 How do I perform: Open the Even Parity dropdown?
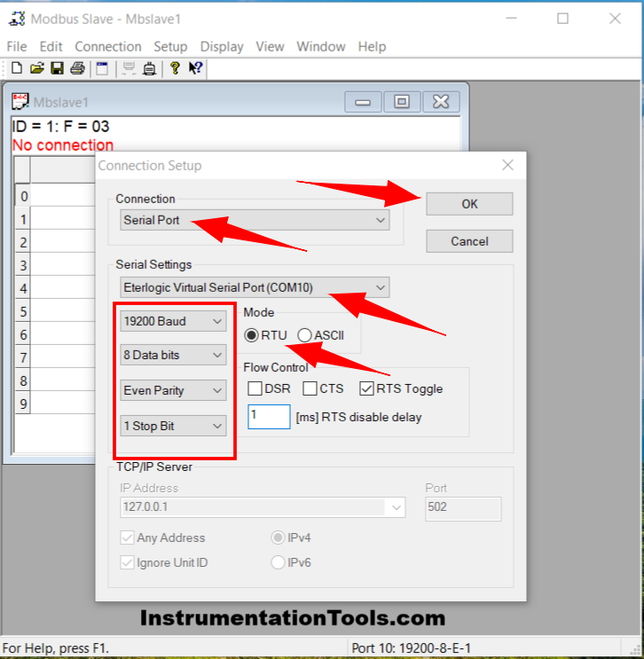[x=173, y=390]
